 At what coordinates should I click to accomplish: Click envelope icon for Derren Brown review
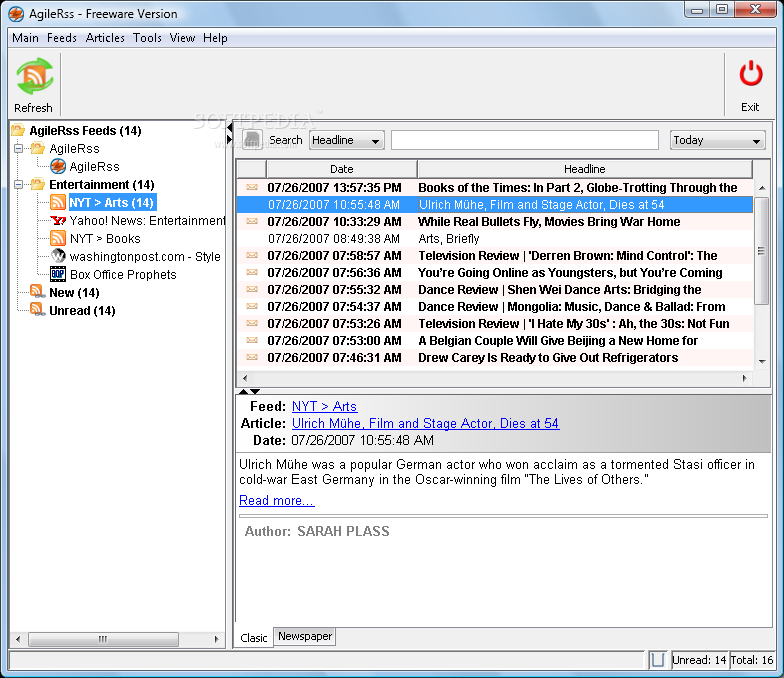(252, 255)
